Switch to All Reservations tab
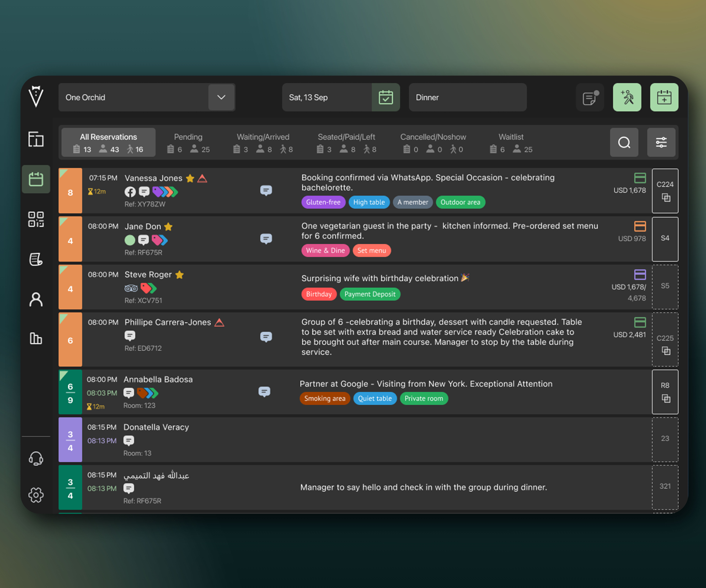Viewport: 706px width, 588px height. coord(109,142)
